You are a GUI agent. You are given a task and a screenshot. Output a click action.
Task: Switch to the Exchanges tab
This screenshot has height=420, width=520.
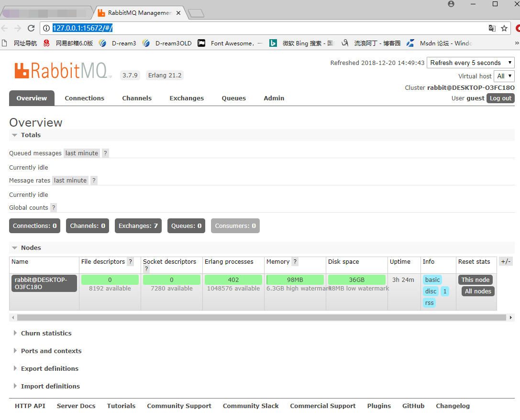click(x=187, y=98)
